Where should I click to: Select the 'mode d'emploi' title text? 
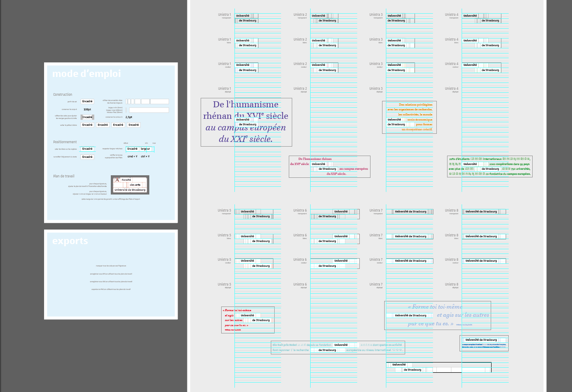click(86, 74)
